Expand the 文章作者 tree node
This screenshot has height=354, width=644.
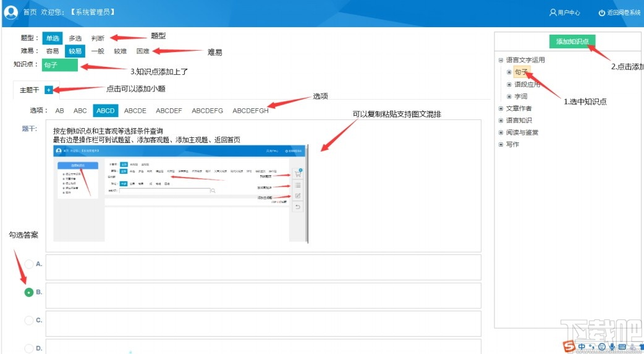[501, 108]
